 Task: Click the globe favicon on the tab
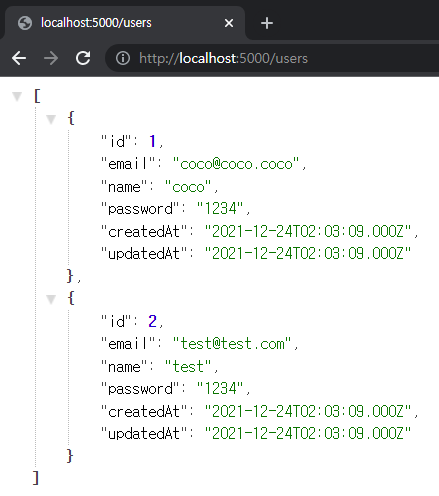[x=25, y=23]
